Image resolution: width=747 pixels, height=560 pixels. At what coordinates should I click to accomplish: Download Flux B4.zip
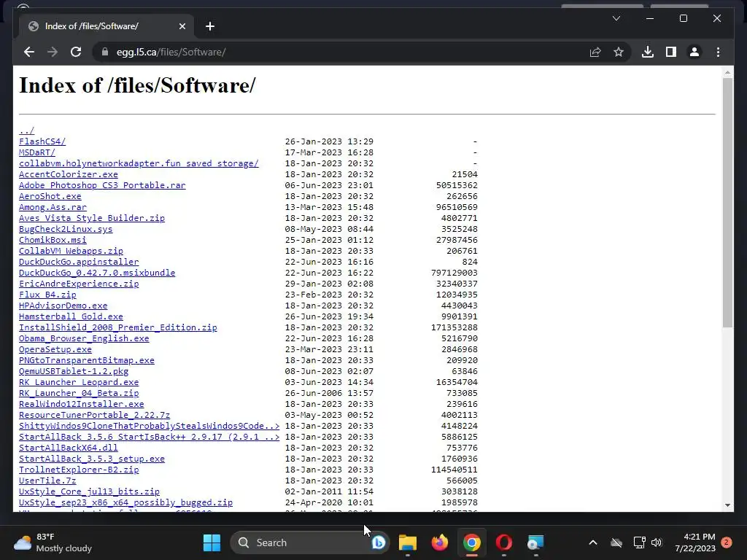pyautogui.click(x=47, y=295)
